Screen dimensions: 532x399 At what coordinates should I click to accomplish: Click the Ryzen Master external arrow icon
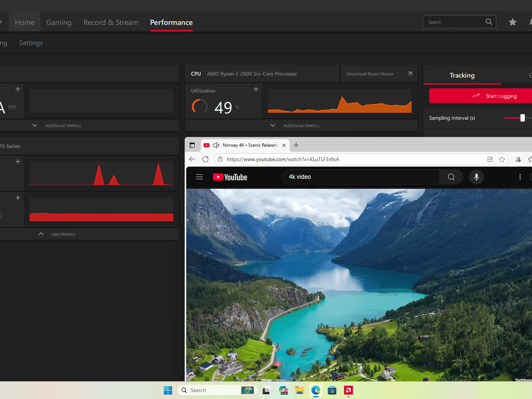click(410, 74)
